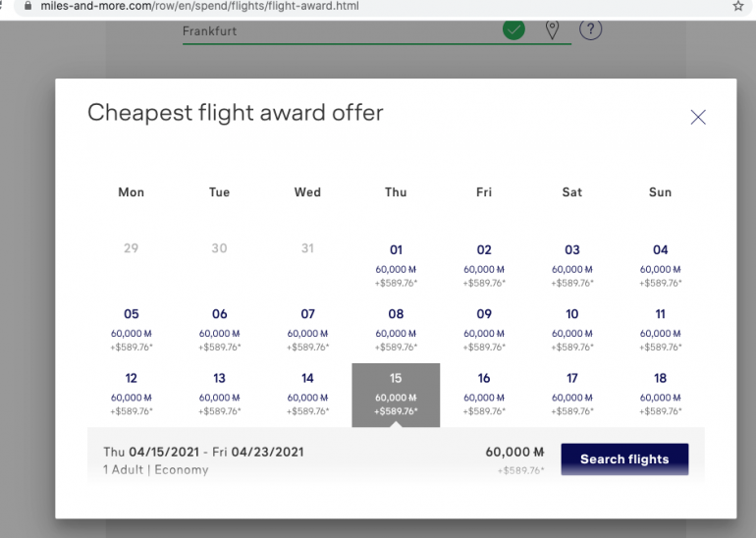Select date 14 on Wednesday
756x538 pixels.
pyautogui.click(x=308, y=394)
